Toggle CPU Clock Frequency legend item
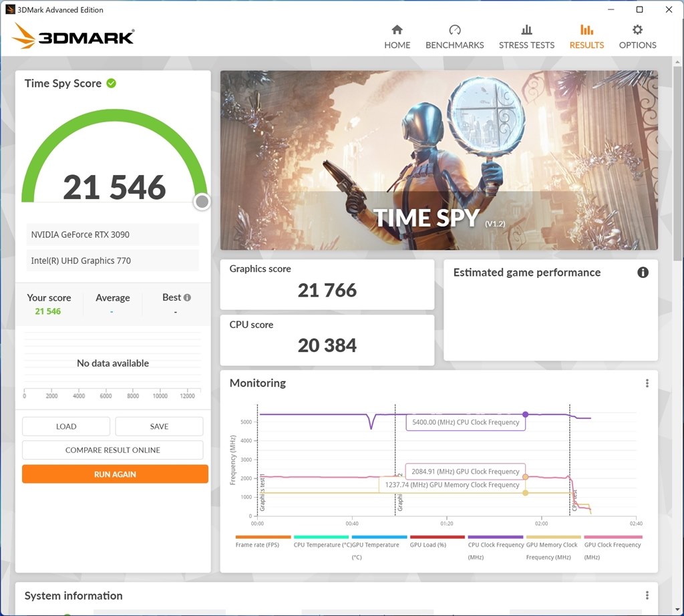The height and width of the screenshot is (616, 684). pyautogui.click(x=496, y=547)
